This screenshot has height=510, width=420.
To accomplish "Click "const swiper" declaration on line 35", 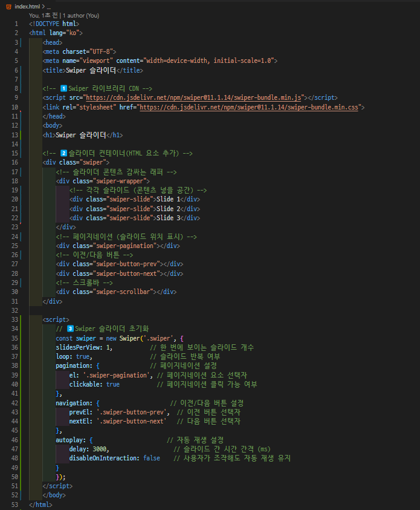I will pos(76,339).
